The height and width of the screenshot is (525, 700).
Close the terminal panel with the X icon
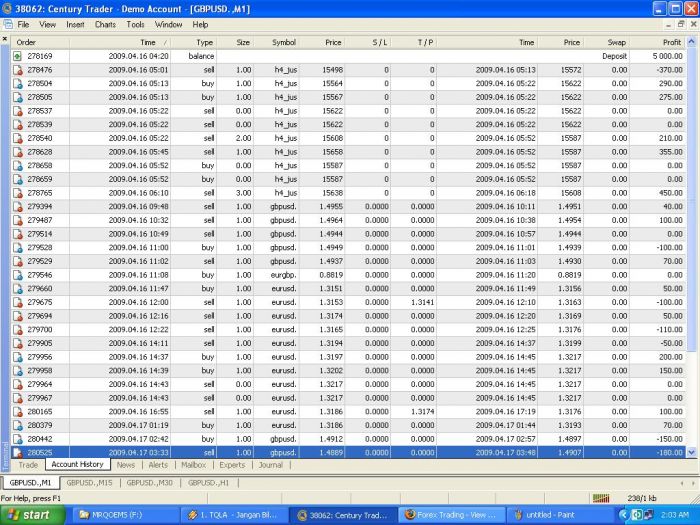(5, 39)
